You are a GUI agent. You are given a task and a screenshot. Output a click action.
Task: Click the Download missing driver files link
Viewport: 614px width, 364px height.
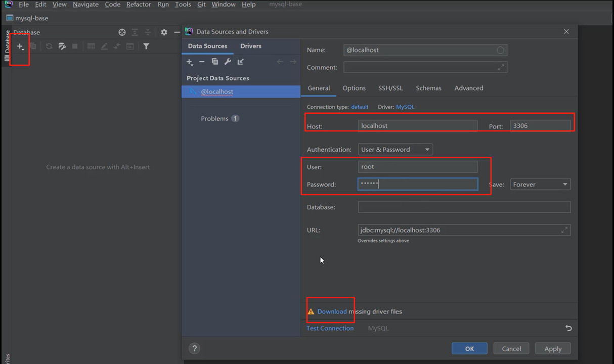point(332,311)
